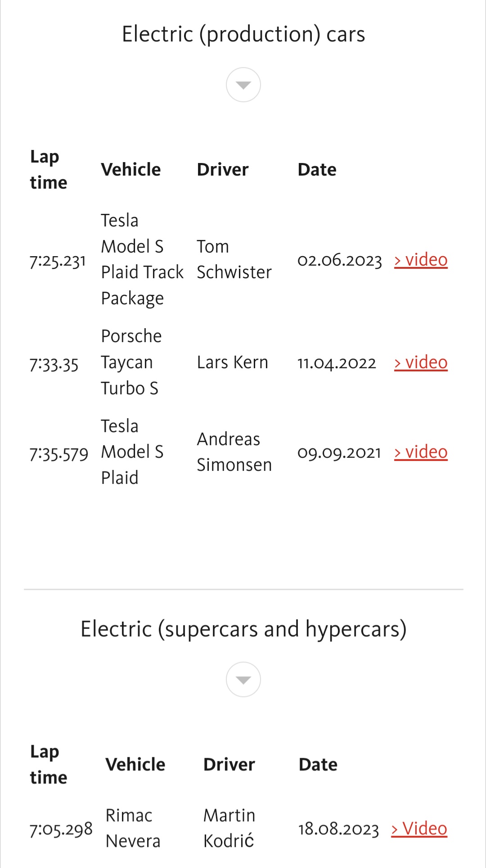Click Driver column header in production cars table

[x=223, y=170]
